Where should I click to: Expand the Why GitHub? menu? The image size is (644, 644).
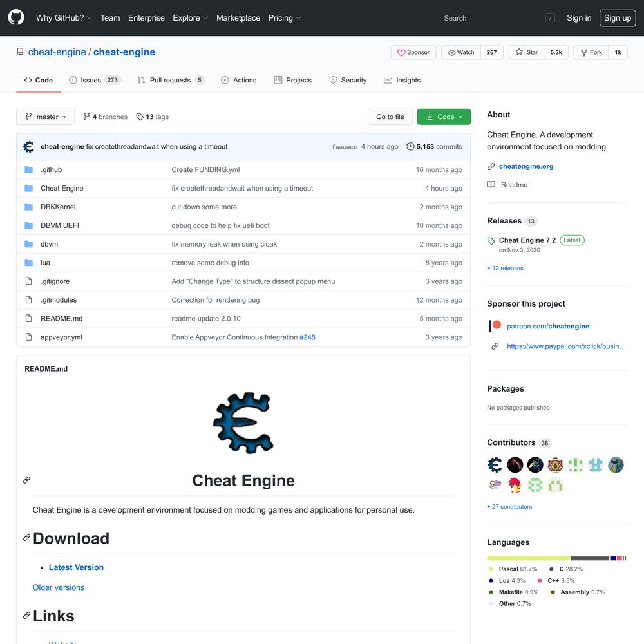pos(64,18)
